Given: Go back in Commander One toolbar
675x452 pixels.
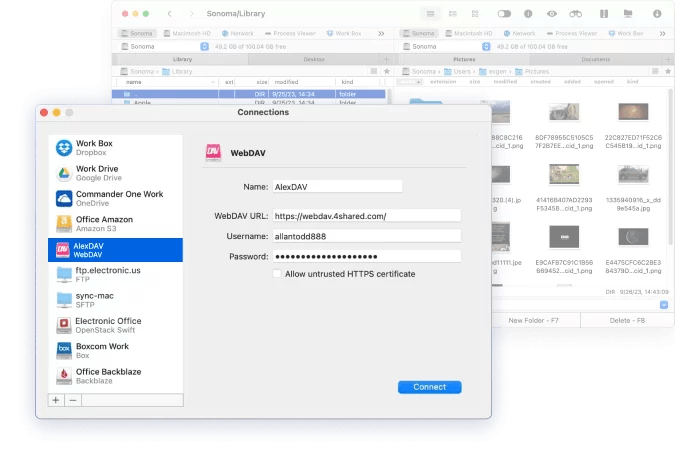Looking at the screenshot, I should pyautogui.click(x=170, y=14).
